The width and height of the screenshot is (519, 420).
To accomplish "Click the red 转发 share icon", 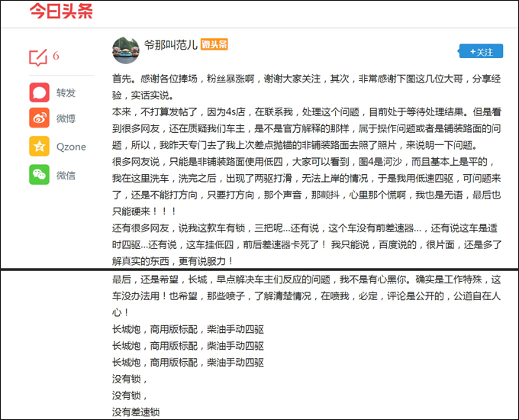I will (x=40, y=92).
